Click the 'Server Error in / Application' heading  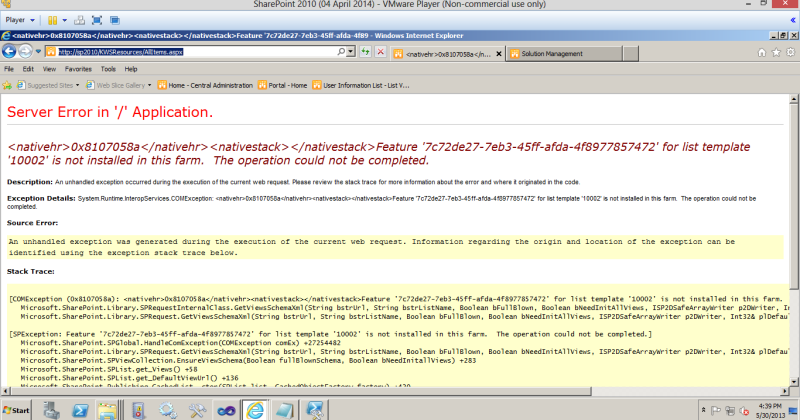click(110, 112)
